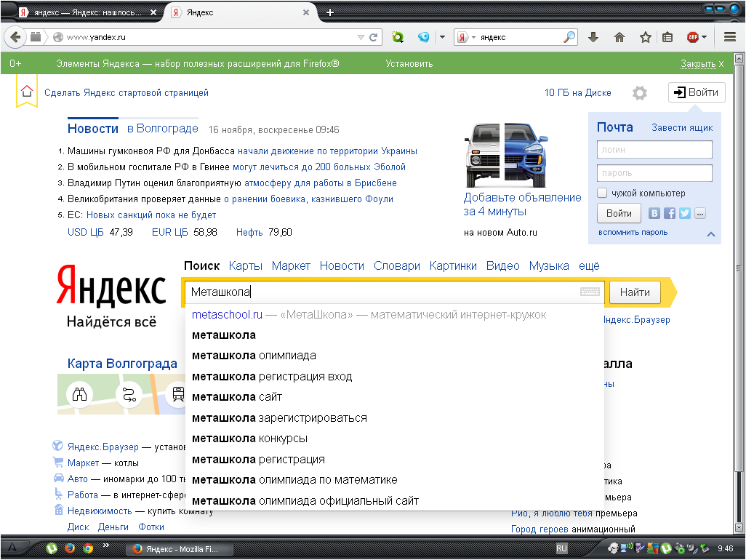This screenshot has width=746, height=560.
Task: Click the route icon on Volgograd map
Action: 129,394
